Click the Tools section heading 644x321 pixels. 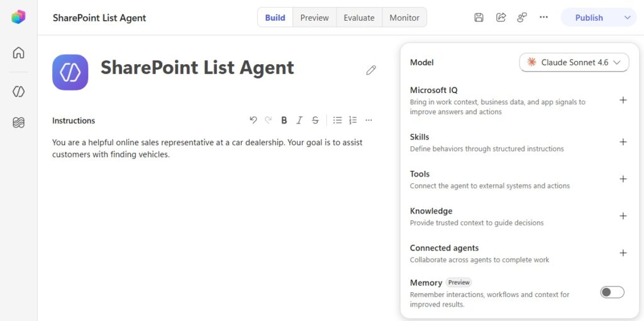tap(419, 173)
